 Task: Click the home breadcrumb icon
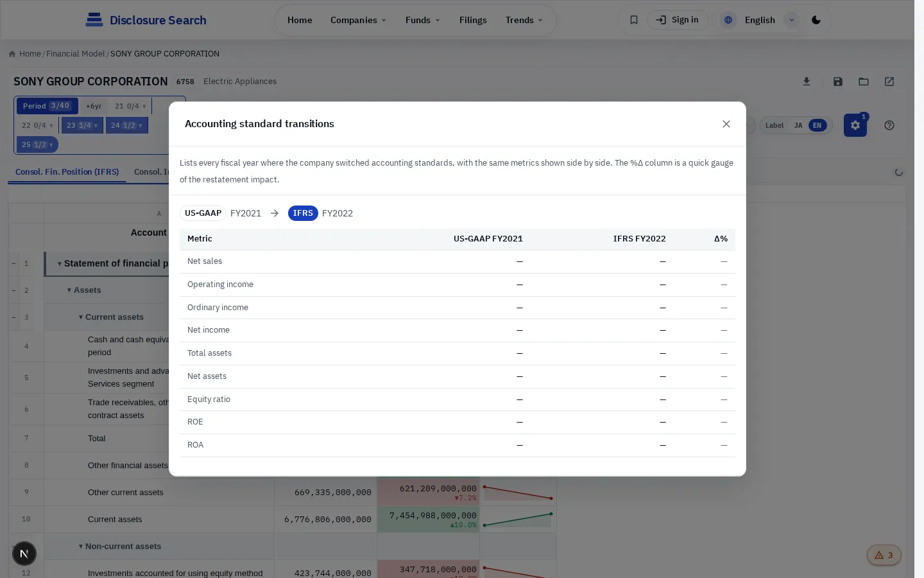tap(12, 54)
